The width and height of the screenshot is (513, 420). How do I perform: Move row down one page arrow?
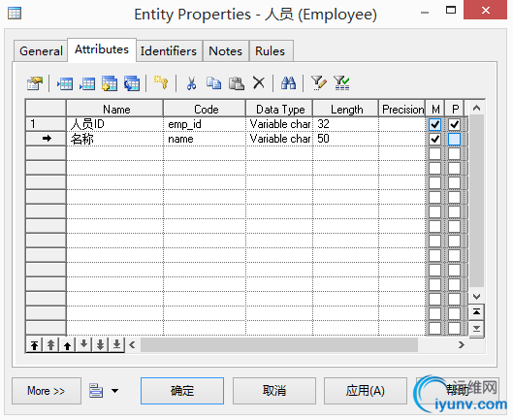(100, 344)
